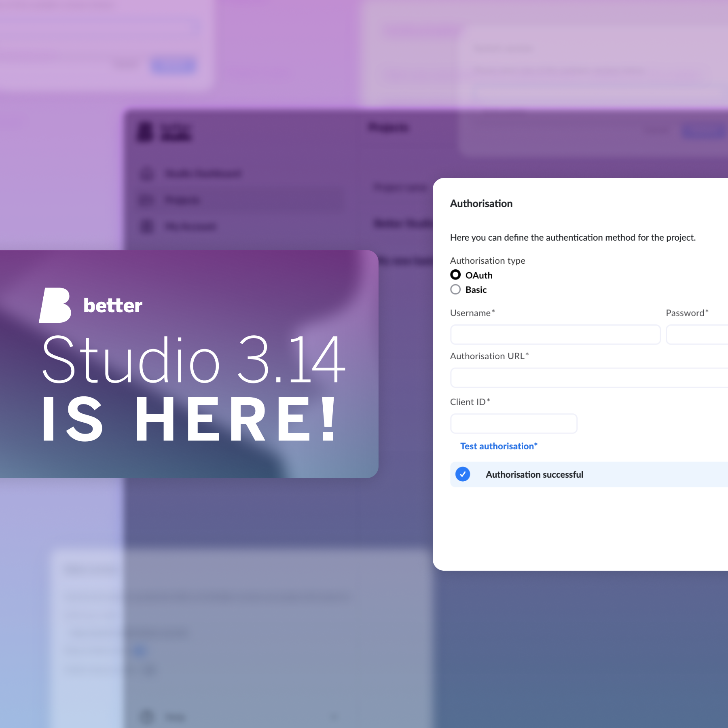728x728 pixels.
Task: Click the Authorisation successful message banner
Action: click(x=589, y=474)
